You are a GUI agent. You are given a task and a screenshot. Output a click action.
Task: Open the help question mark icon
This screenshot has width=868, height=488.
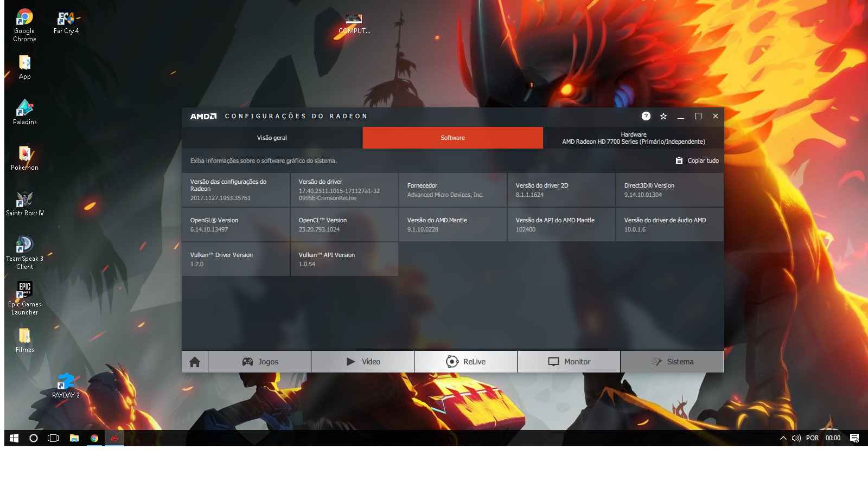coord(646,116)
